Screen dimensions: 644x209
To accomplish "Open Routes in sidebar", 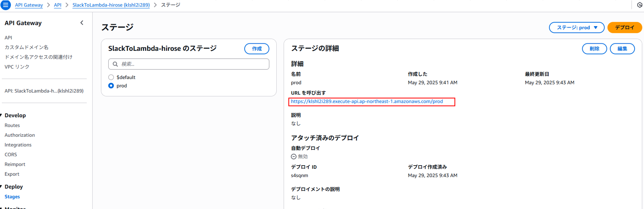I will pyautogui.click(x=12, y=125).
